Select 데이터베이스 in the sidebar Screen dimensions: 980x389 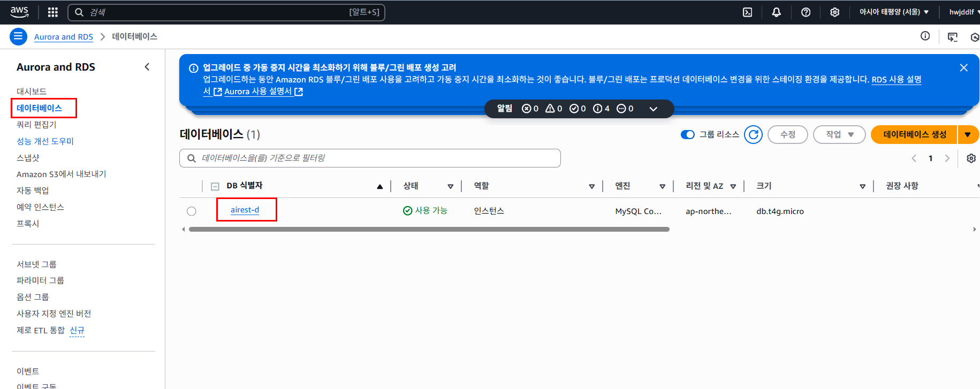39,108
